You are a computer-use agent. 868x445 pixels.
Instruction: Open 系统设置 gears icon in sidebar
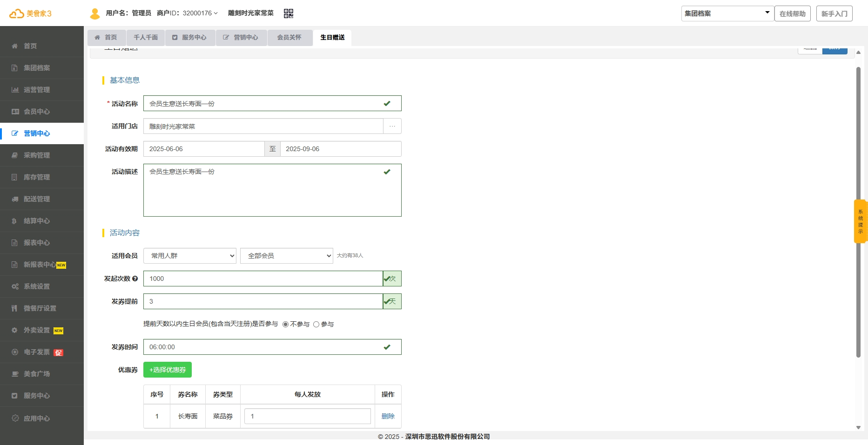click(15, 286)
